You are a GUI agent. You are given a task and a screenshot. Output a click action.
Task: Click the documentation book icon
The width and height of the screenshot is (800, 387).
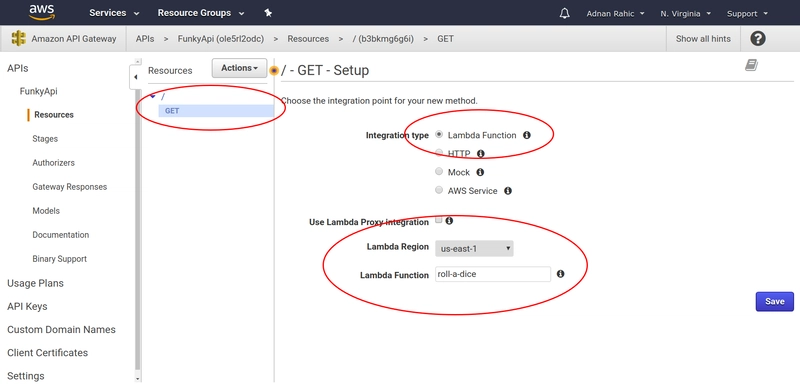751,65
